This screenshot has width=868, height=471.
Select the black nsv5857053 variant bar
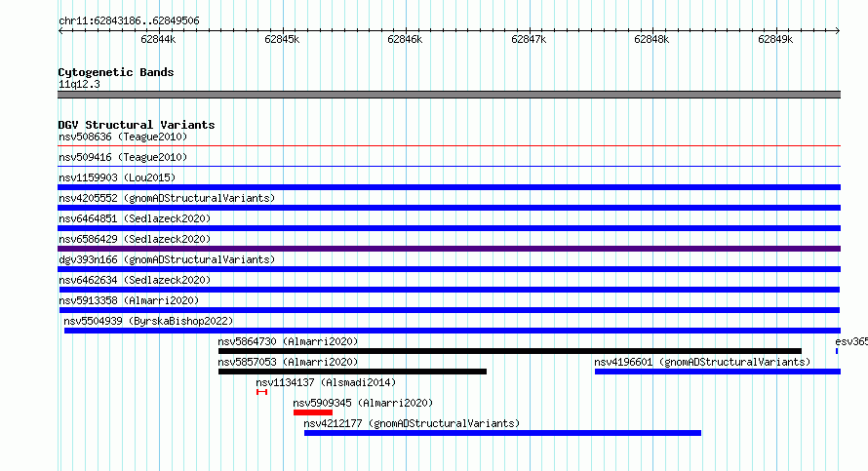click(x=352, y=372)
